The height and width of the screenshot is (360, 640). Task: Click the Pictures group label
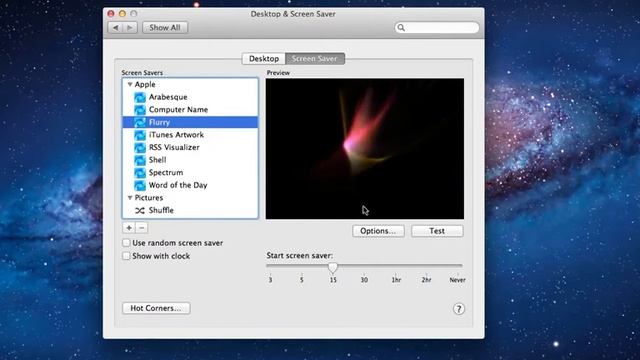point(149,198)
